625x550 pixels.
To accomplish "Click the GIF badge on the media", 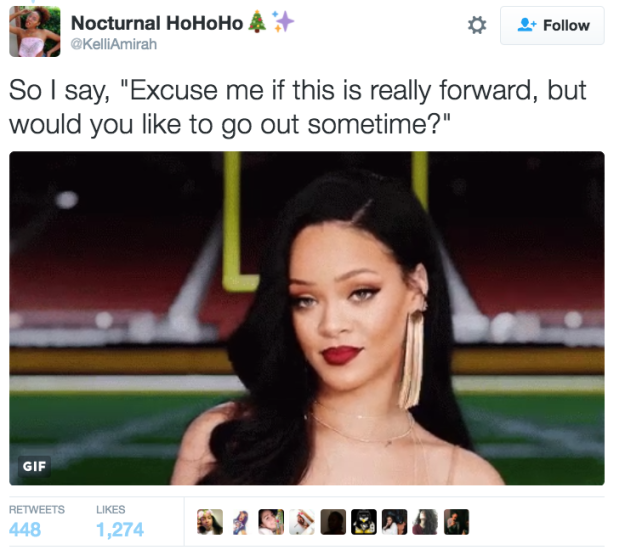I will coord(34,466).
